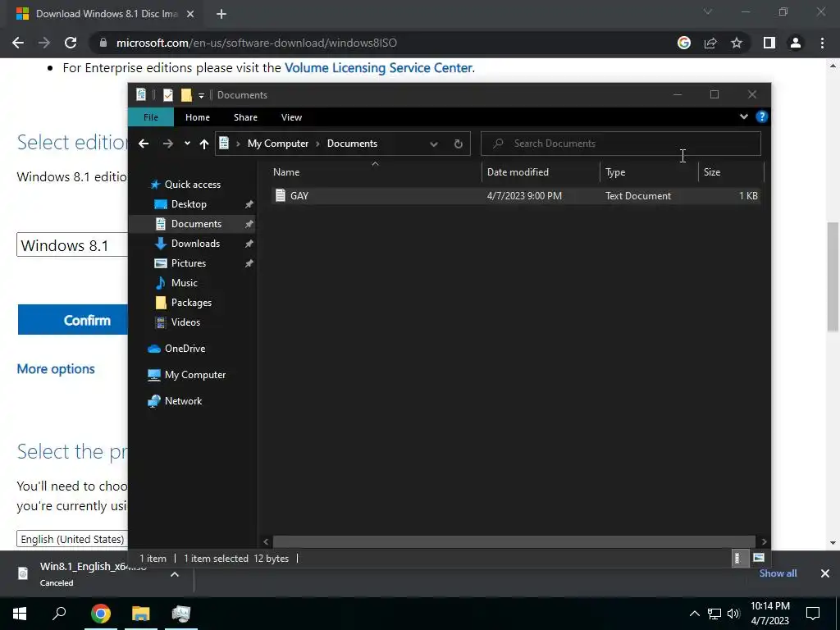840x630 pixels.
Task: Open address bar history dropdown
Action: point(434,144)
